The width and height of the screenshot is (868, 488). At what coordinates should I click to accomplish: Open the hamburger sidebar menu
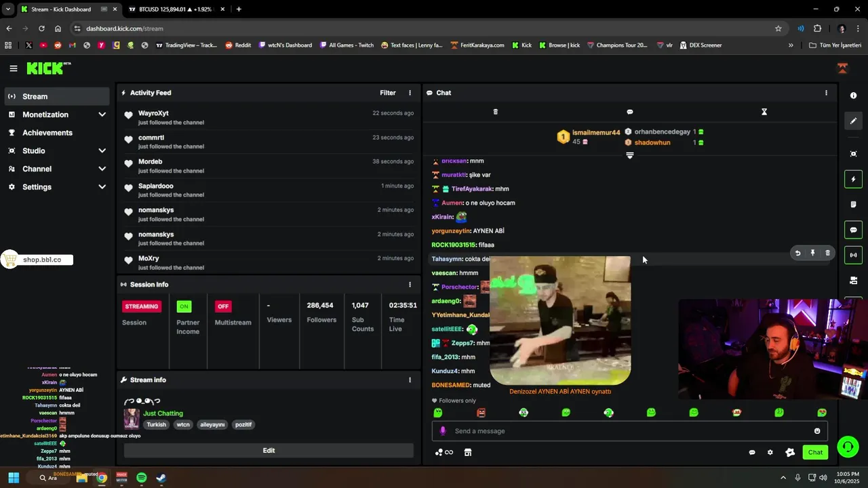click(x=14, y=68)
